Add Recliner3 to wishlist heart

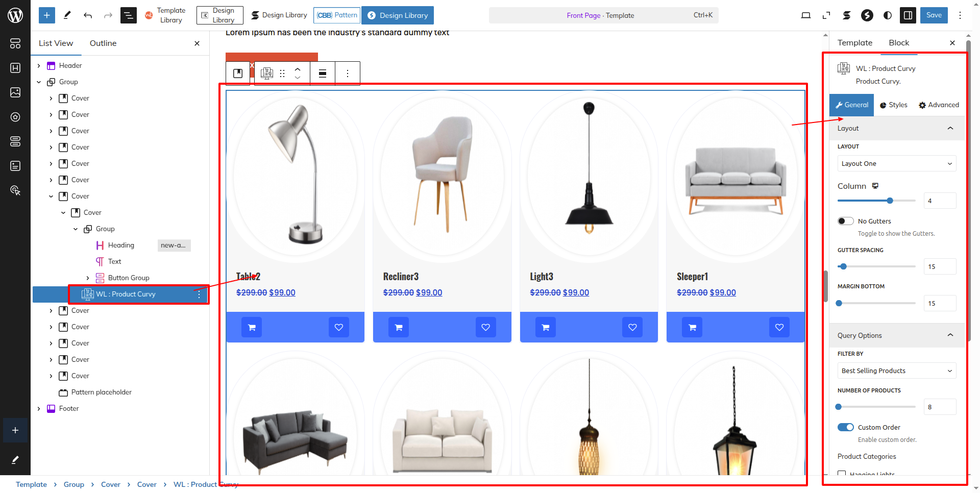coord(485,328)
